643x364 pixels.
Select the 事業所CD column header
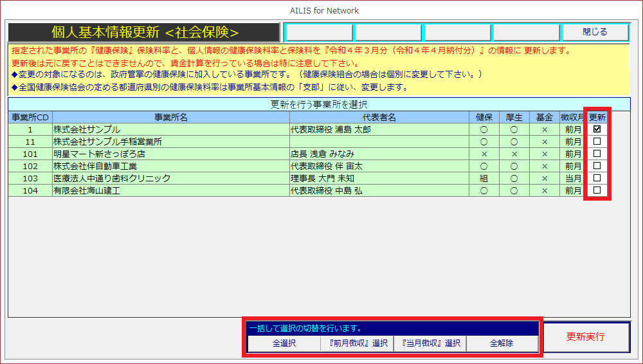tap(30, 117)
